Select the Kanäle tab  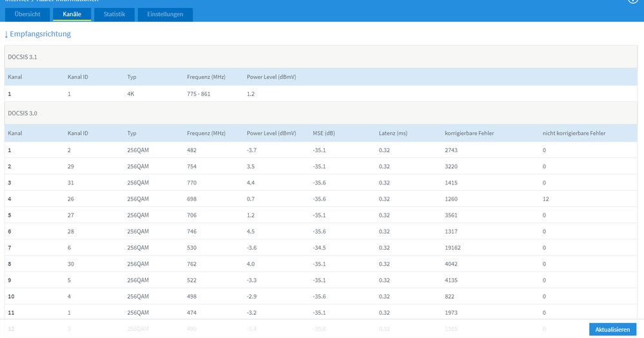click(72, 14)
